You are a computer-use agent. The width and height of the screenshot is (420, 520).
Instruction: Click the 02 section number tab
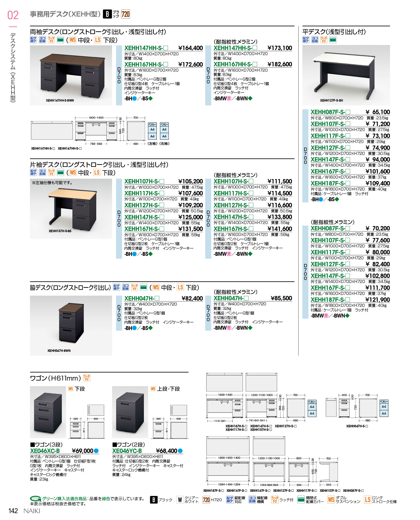13,15
